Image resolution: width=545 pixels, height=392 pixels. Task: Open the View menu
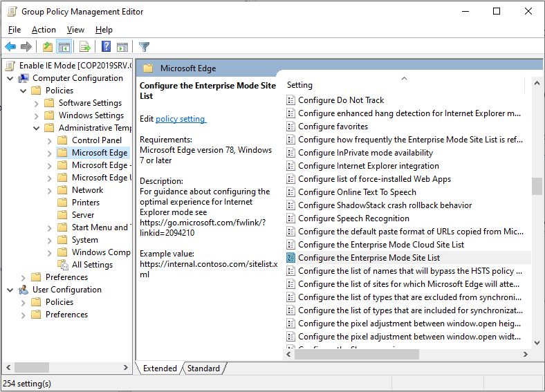click(75, 30)
